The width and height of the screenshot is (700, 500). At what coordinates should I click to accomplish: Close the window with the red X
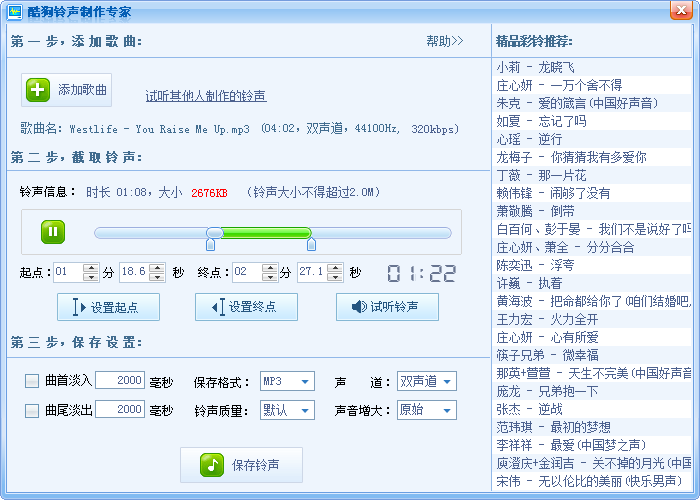pyautogui.click(x=681, y=10)
